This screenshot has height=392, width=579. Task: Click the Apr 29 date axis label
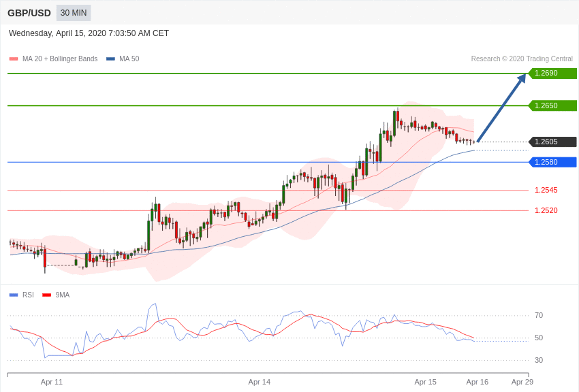click(522, 382)
